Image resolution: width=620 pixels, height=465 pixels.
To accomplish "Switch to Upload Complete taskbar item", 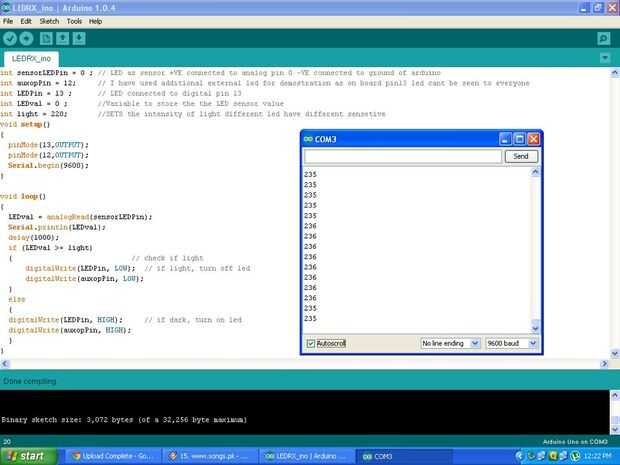I will 112,456.
